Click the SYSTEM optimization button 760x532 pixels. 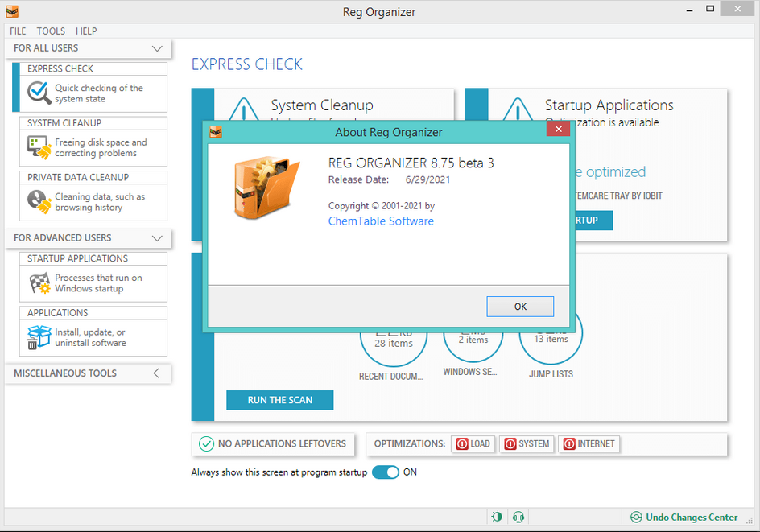[527, 443]
